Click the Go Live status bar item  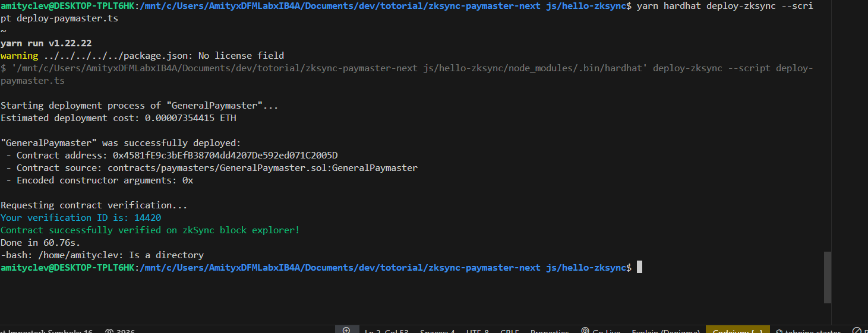point(600,331)
